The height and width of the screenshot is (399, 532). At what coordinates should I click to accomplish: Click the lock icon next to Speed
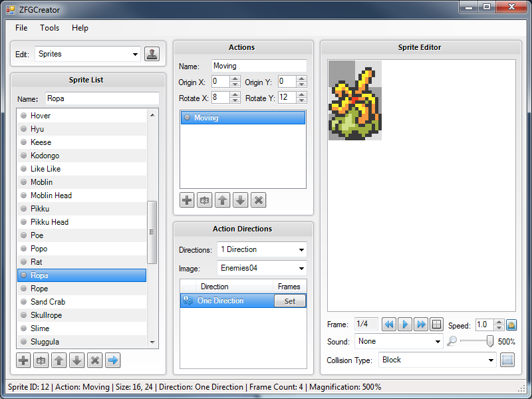click(511, 325)
